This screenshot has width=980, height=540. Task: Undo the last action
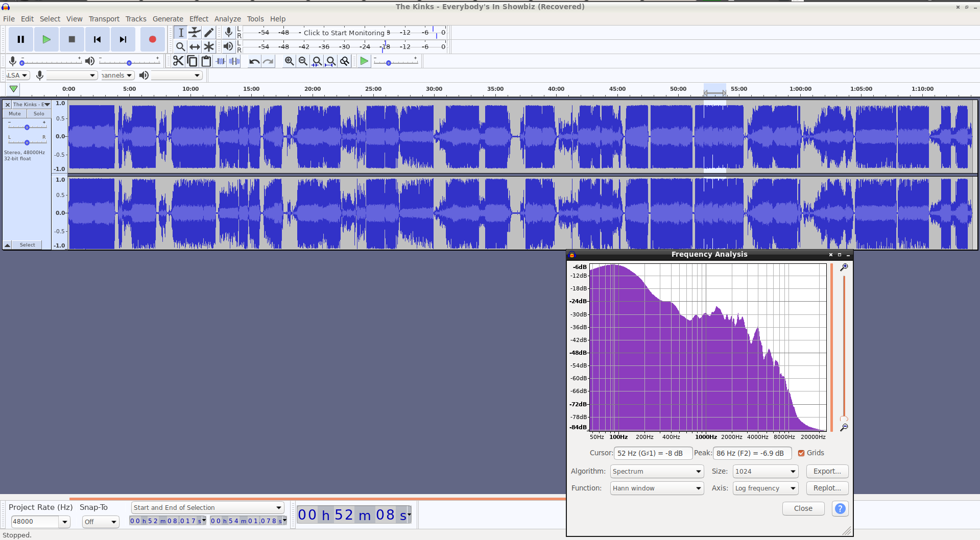[x=254, y=61]
